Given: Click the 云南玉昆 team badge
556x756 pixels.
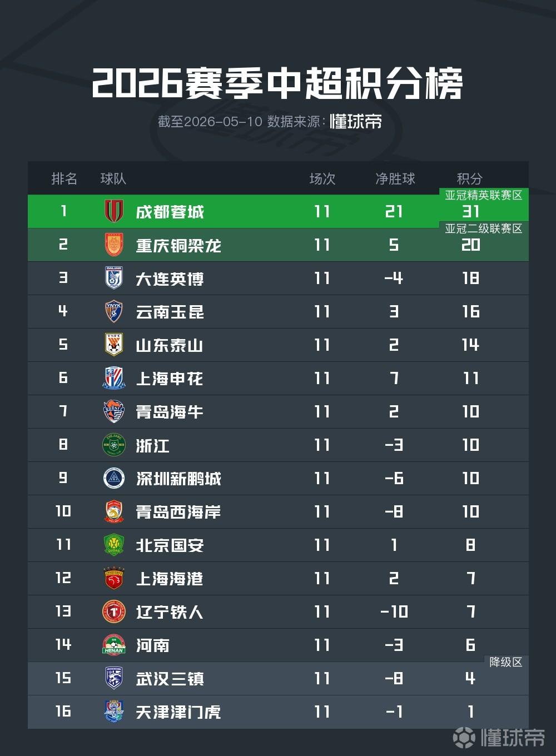Looking at the screenshot, I should pos(114,311).
